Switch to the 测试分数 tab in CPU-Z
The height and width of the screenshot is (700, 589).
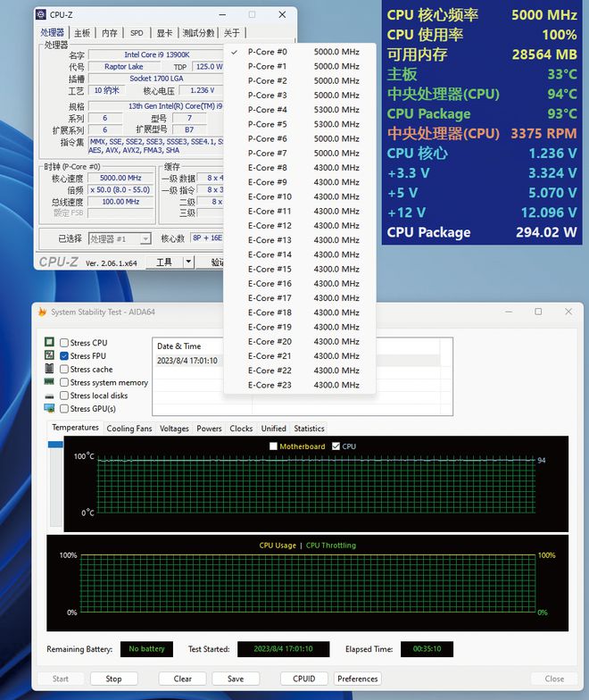click(198, 33)
